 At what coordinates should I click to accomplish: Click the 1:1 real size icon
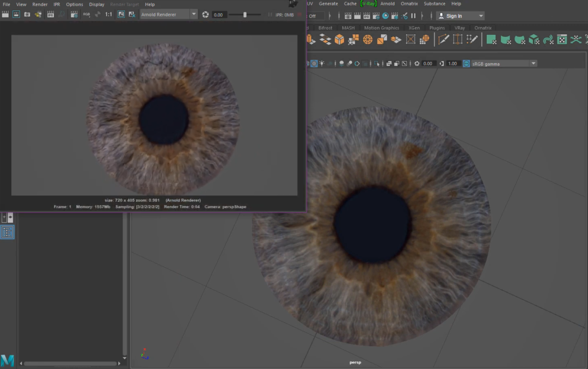(109, 15)
